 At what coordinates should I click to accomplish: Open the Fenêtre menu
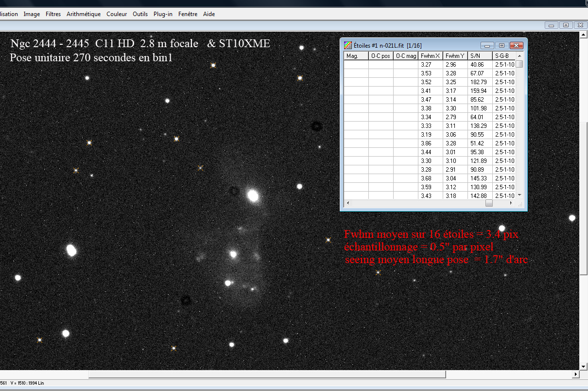[x=188, y=14]
